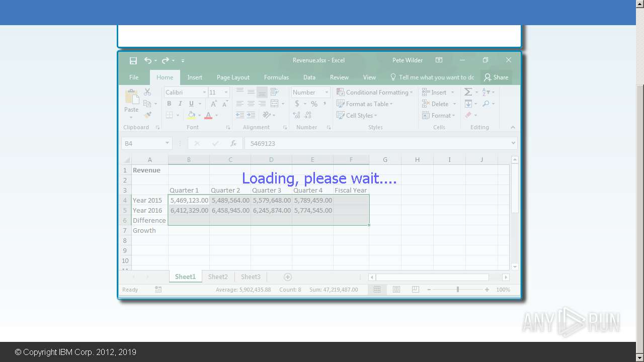The image size is (644, 362).
Task: Switch to the Formulas tab
Action: point(276,77)
